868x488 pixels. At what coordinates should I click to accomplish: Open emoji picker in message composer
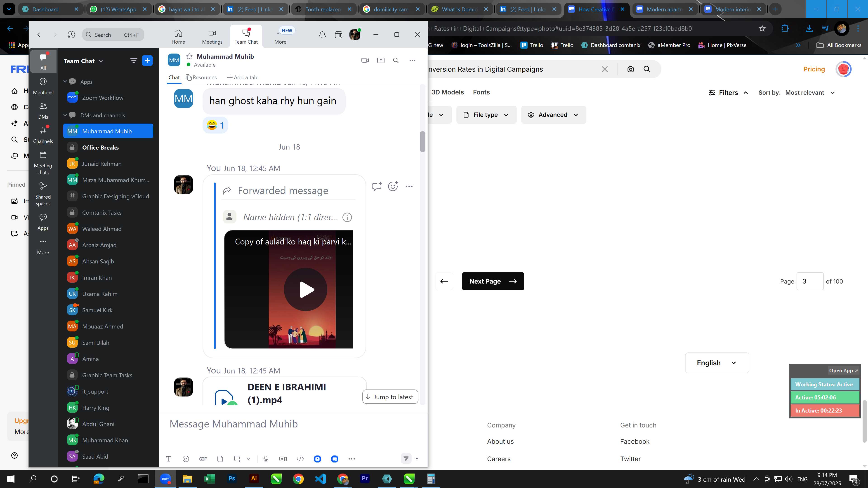(x=186, y=459)
